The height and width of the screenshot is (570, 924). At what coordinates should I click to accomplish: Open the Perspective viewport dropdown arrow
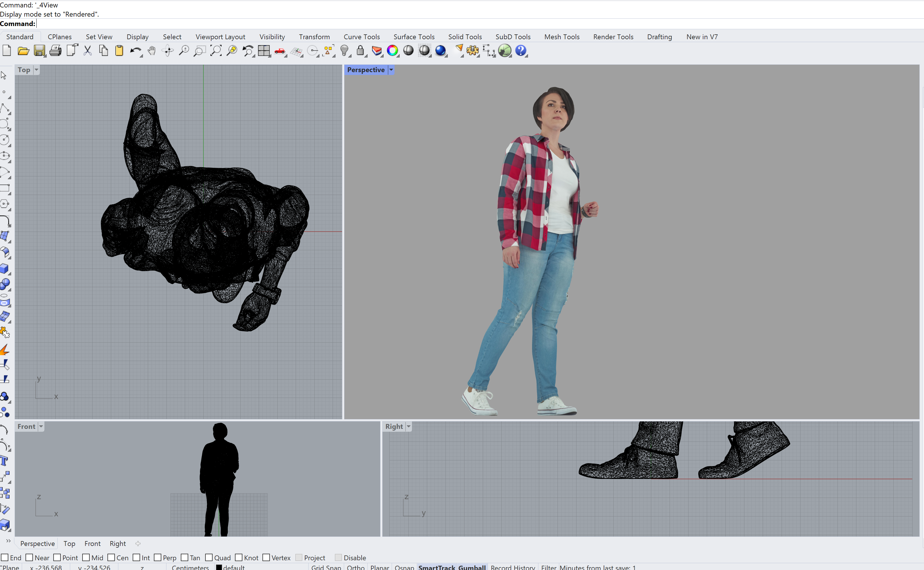[391, 70]
